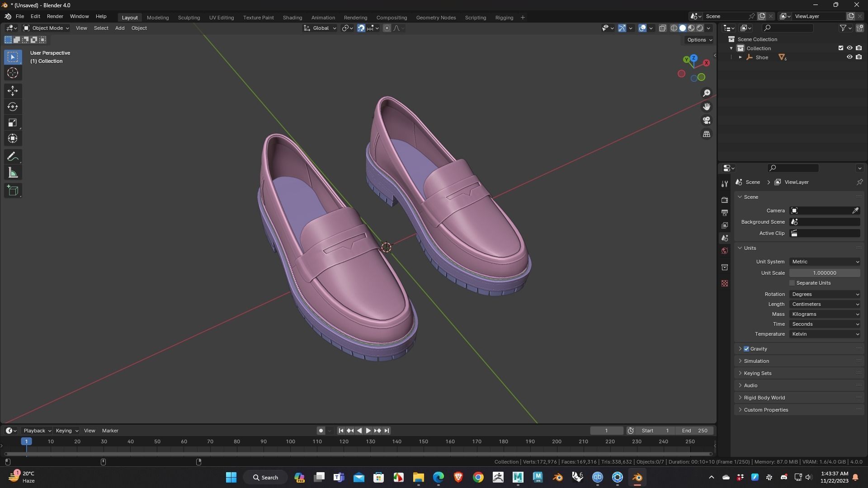Disable Shoe in renders camera icon
The width and height of the screenshot is (868, 488).
pos(859,57)
